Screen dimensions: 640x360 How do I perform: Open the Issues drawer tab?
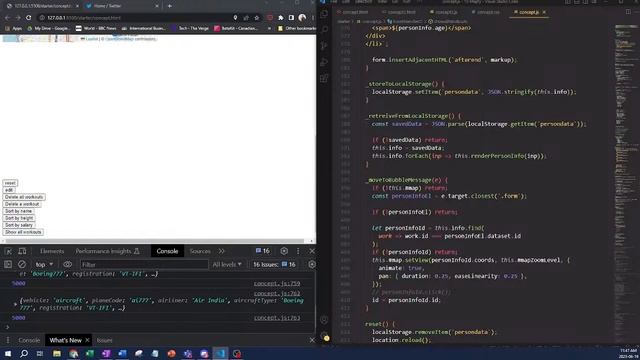104,340
